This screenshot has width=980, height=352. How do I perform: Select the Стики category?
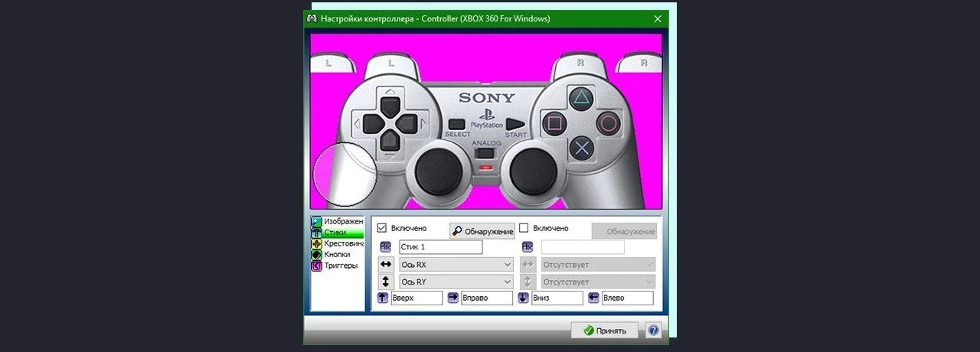click(x=338, y=232)
